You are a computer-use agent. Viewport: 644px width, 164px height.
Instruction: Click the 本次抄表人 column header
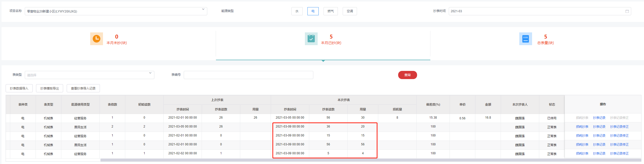click(520, 105)
